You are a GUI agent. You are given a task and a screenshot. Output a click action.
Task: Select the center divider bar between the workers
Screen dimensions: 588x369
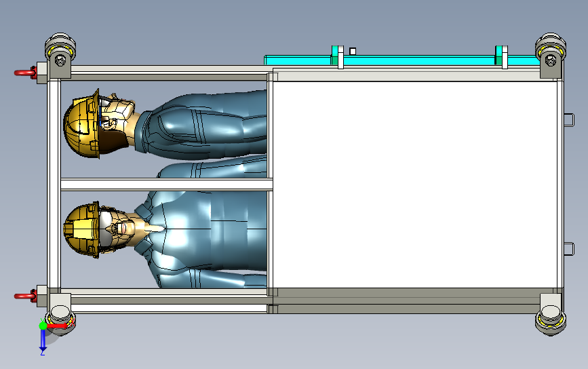167,184
